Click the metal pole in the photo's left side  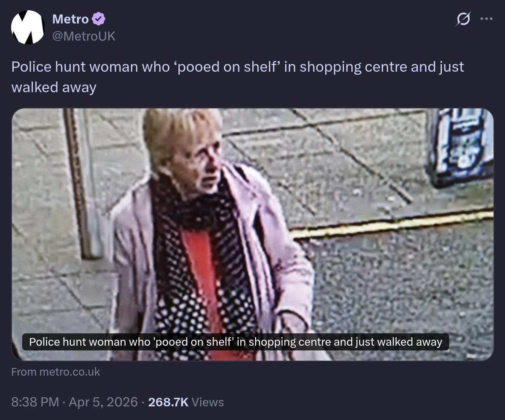[80, 184]
